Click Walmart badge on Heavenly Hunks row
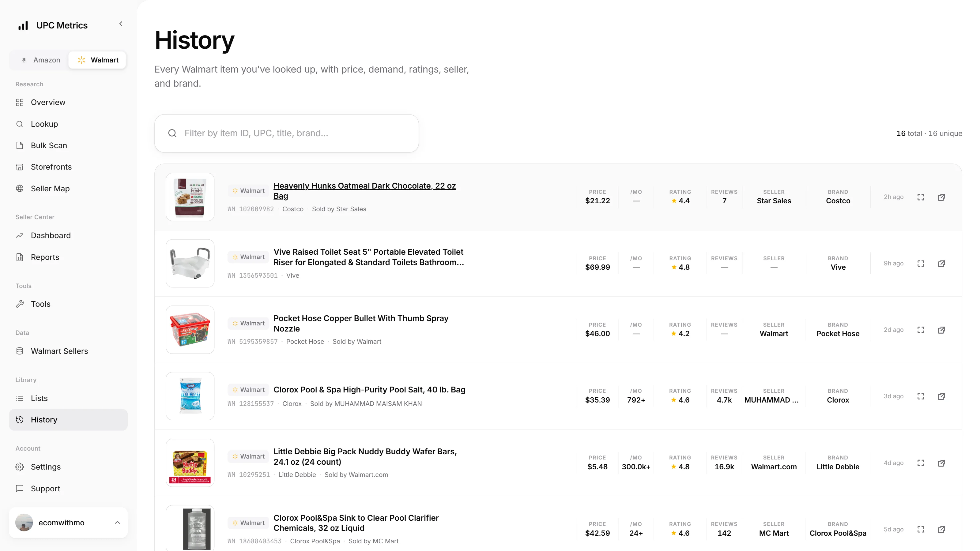 coord(248,190)
